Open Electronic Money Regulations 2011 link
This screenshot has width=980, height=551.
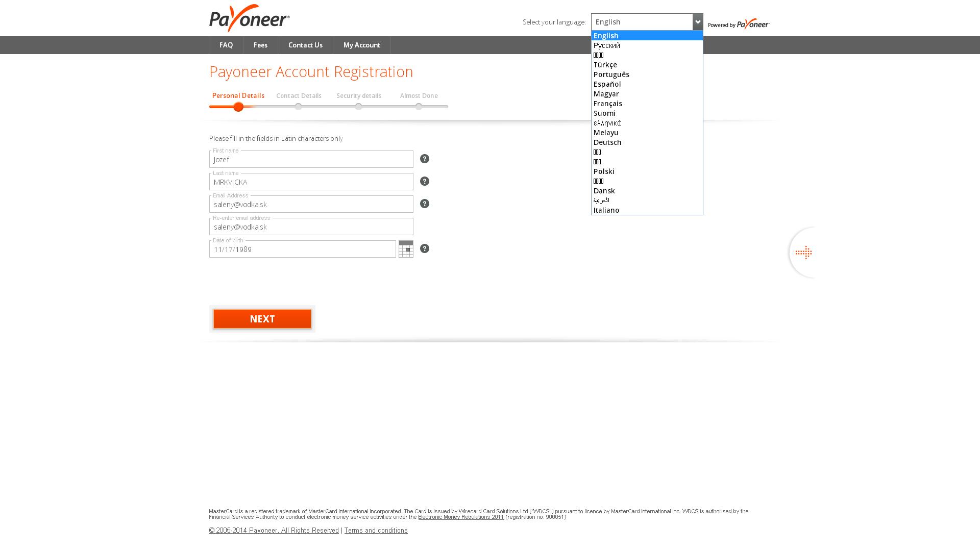[x=461, y=517]
